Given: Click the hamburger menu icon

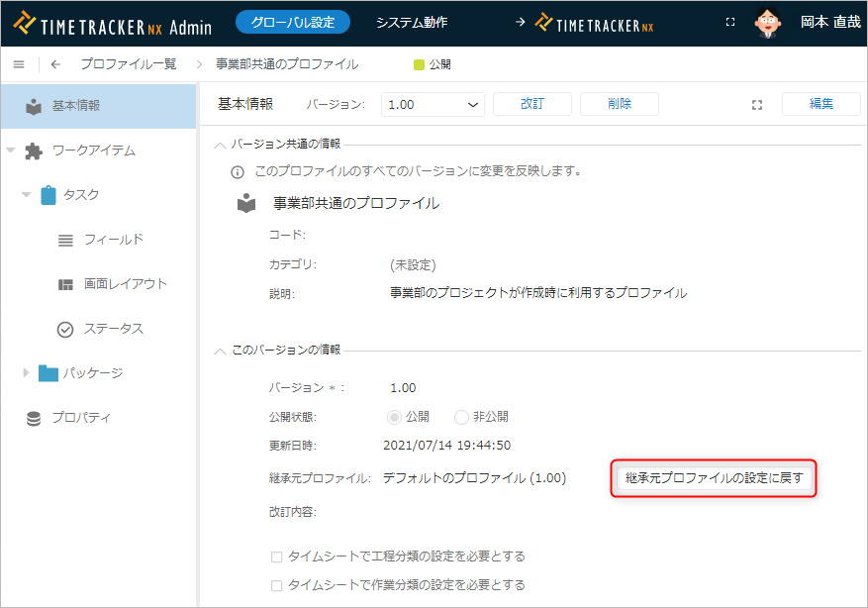Looking at the screenshot, I should click(19, 64).
